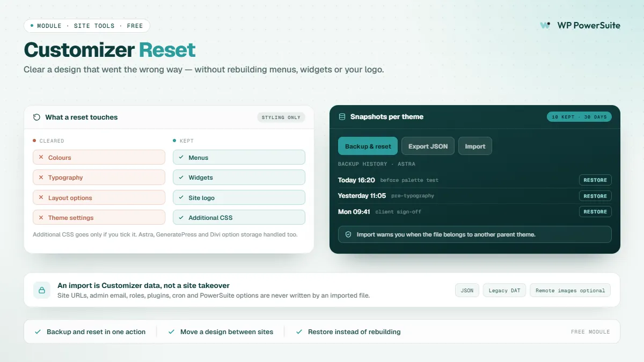This screenshot has width=644, height=362.
Task: Select the Colours cleared item
Action: coord(99,157)
